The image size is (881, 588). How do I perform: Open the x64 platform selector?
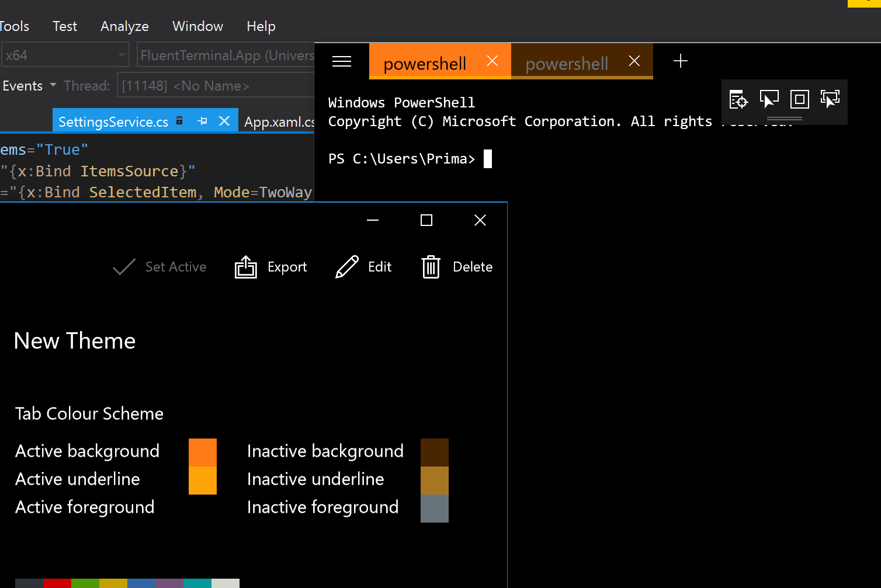pos(120,54)
